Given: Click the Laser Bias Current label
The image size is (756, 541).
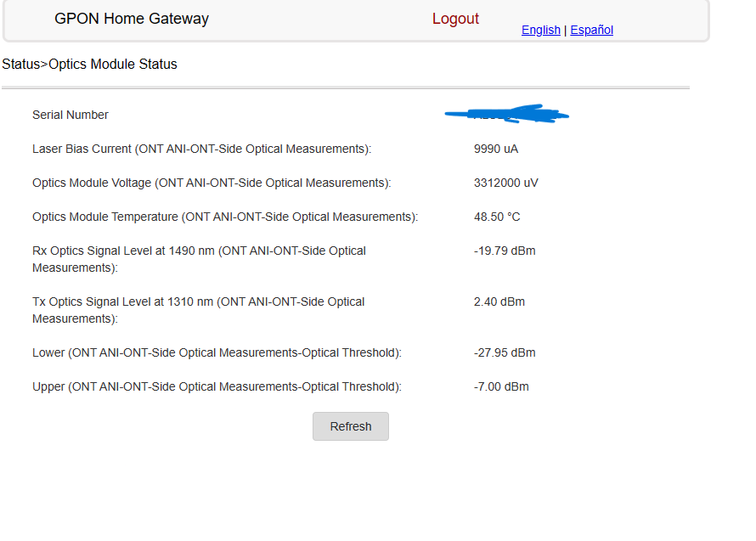Looking at the screenshot, I should pyautogui.click(x=201, y=149).
